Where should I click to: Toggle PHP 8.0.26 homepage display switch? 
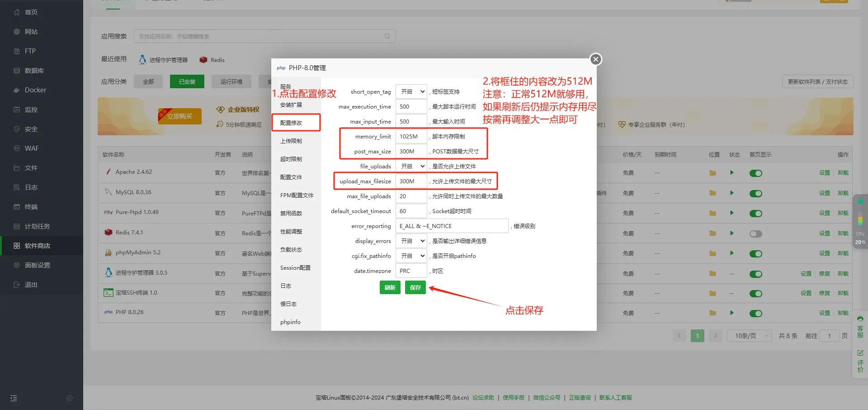[755, 314]
